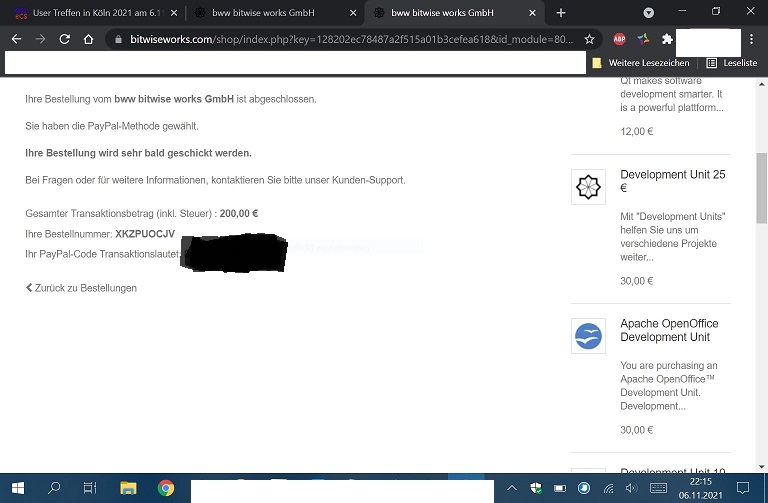Open the AdBlock Plus extension icon

(x=619, y=39)
